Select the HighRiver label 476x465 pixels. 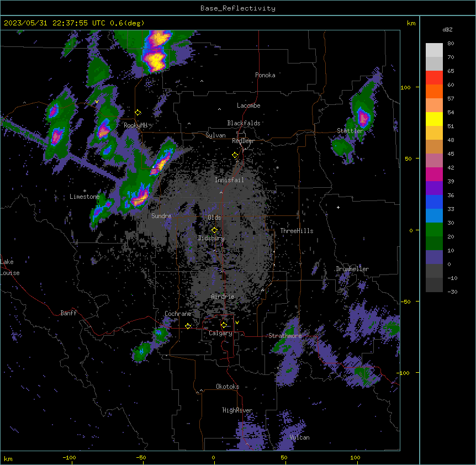pyautogui.click(x=237, y=410)
